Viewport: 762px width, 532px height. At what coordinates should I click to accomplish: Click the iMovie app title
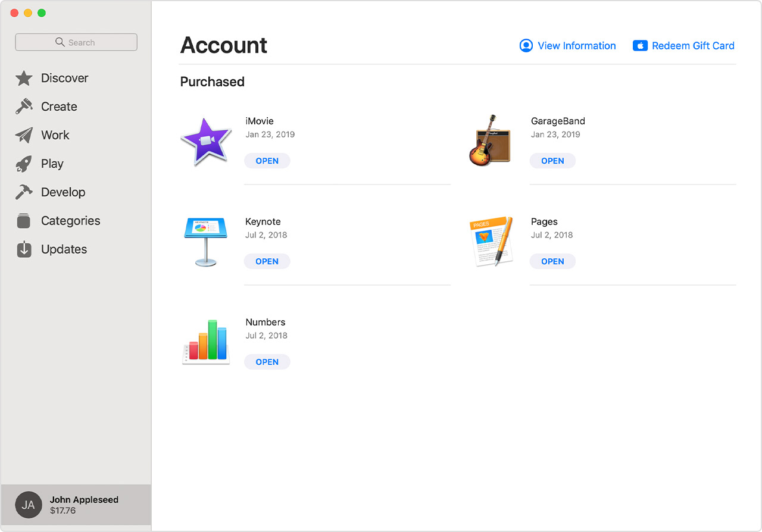(260, 121)
